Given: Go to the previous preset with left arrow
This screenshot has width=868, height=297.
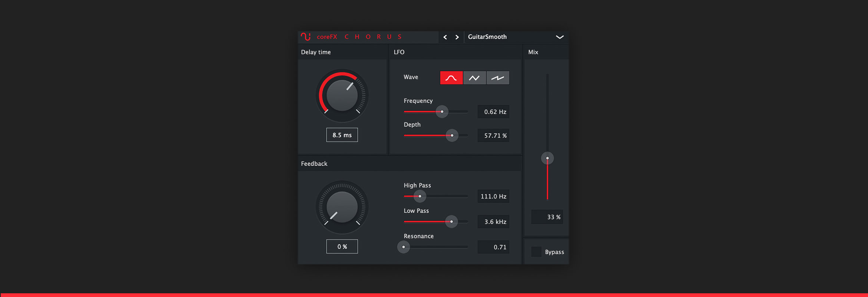Looking at the screenshot, I should (x=445, y=37).
